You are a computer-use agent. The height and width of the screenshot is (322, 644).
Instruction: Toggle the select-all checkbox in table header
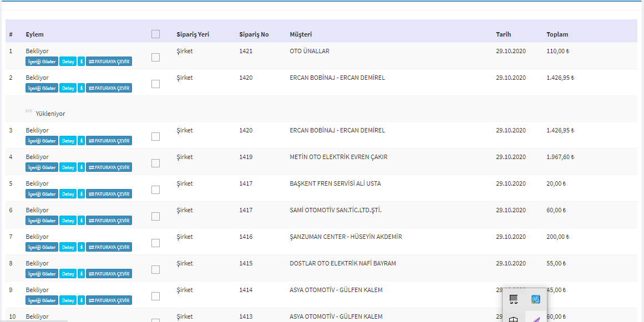tap(155, 34)
